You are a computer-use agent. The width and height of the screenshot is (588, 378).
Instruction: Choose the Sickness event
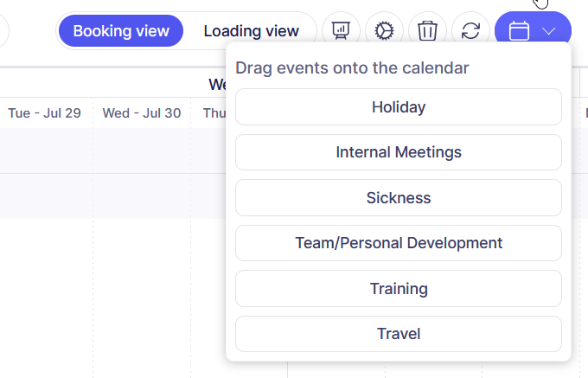399,198
